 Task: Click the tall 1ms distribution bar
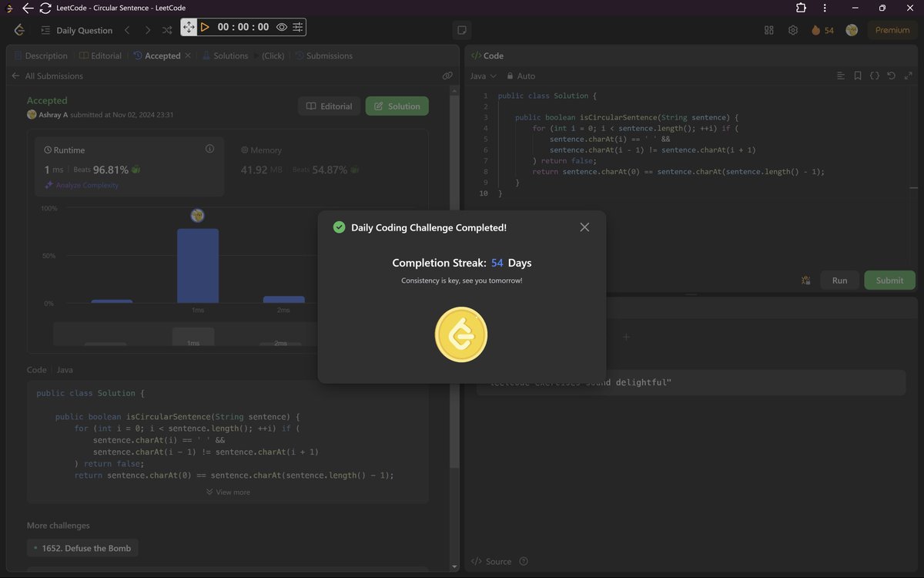click(198, 266)
